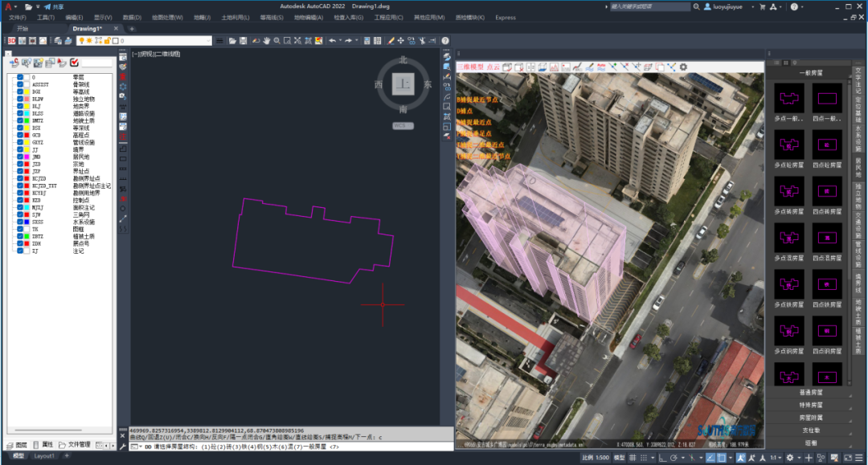868x465 pixels.
Task: Select the circle tool in vertical toolbar
Action: tap(123, 209)
